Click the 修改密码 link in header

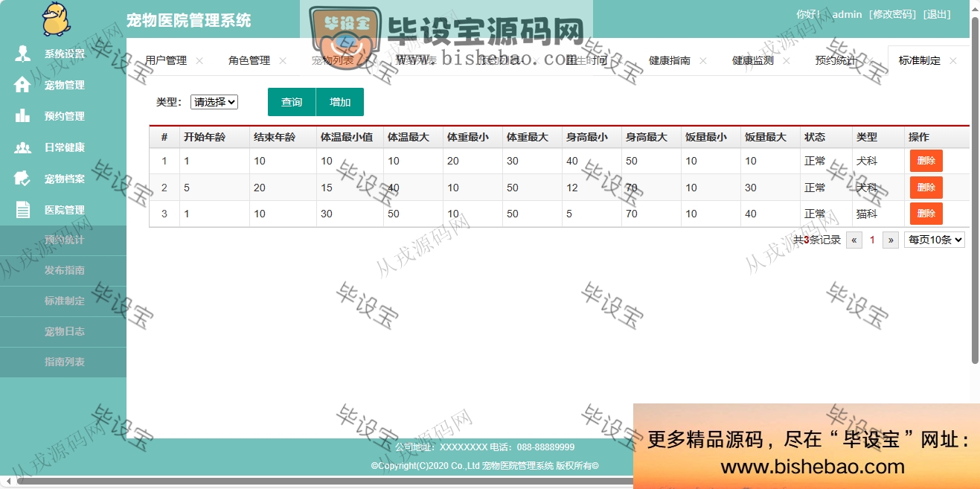coord(892,15)
